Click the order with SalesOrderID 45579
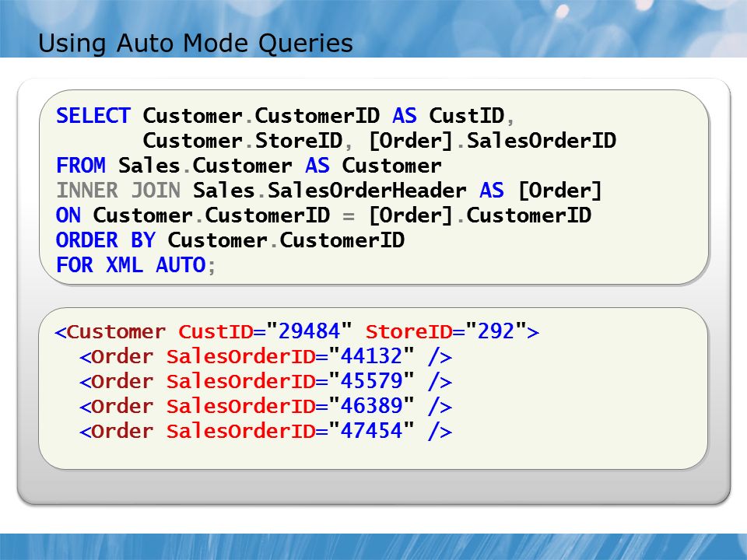747x560 pixels. (x=266, y=381)
